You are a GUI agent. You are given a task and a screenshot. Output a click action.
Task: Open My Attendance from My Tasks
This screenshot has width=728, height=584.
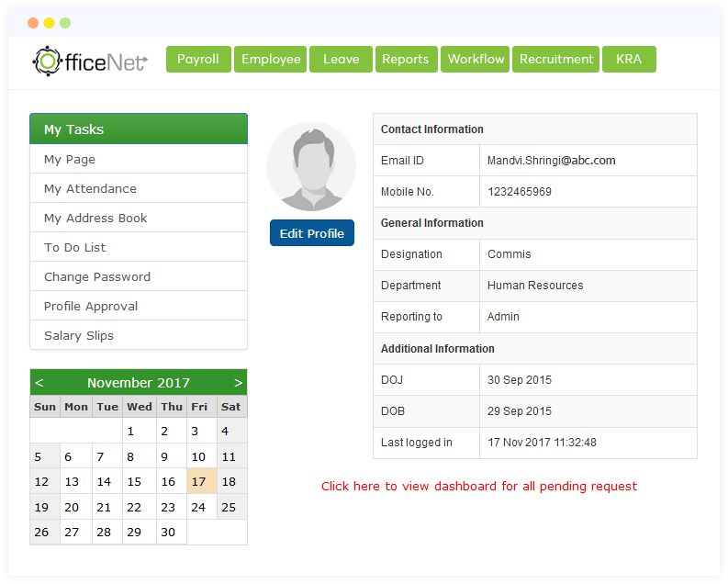click(90, 188)
